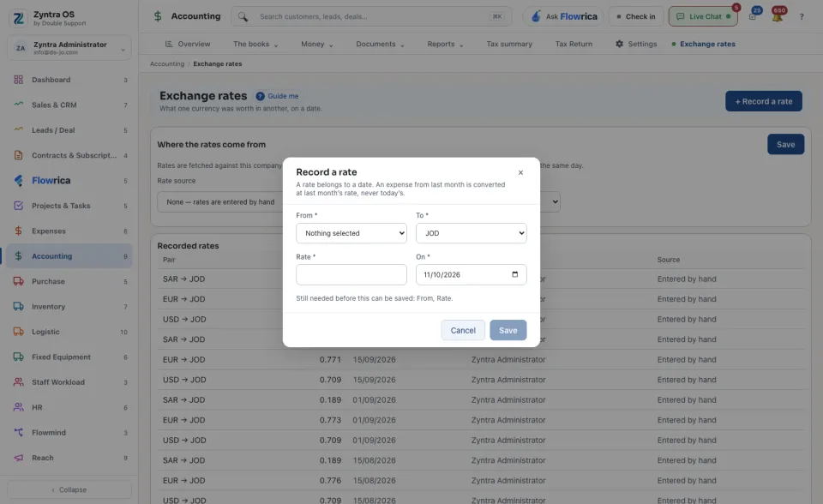Select the USD → JOD 15/09/2026 row

[x=480, y=380]
